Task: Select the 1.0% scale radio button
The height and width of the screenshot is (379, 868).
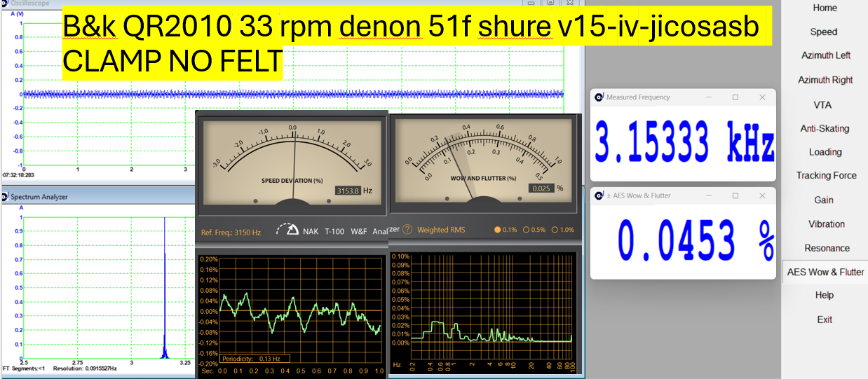Action: click(x=556, y=230)
